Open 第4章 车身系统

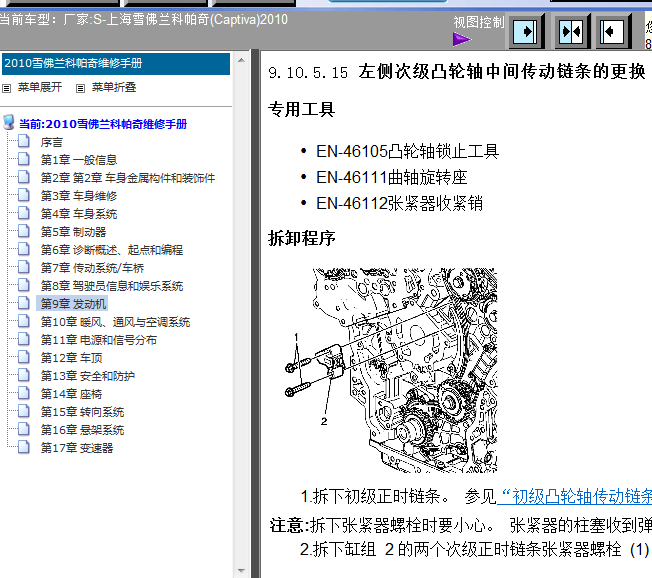79,214
